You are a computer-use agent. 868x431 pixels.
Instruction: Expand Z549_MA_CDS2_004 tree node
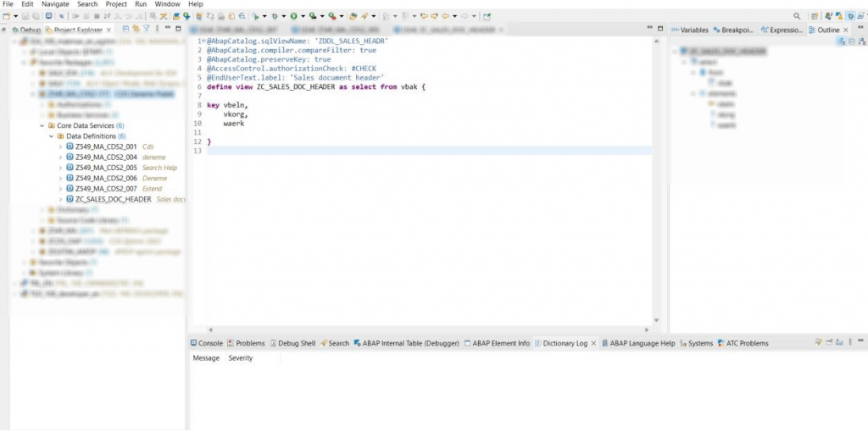60,157
